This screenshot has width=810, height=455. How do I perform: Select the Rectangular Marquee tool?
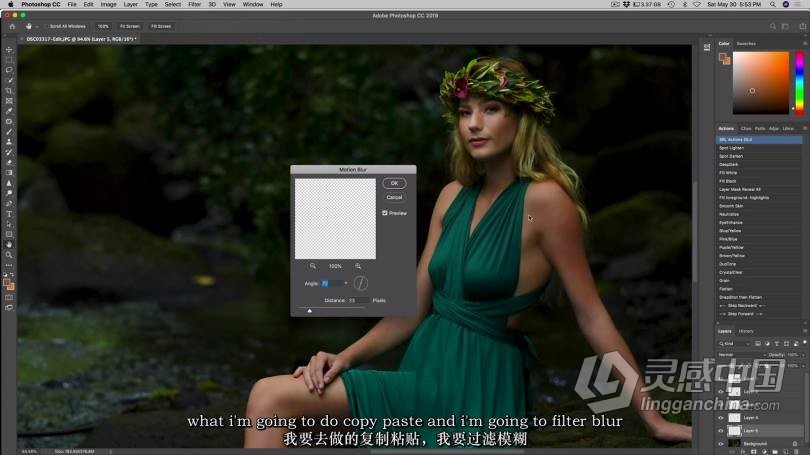pos(9,60)
